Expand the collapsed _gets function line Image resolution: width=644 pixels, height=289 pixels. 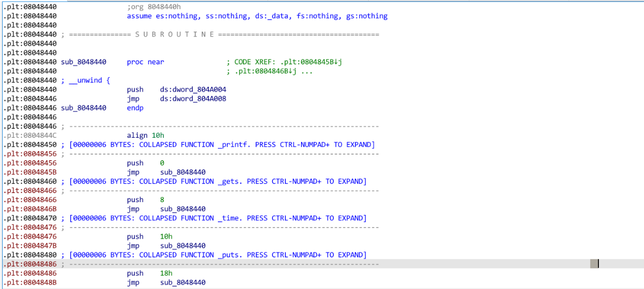tap(218, 181)
